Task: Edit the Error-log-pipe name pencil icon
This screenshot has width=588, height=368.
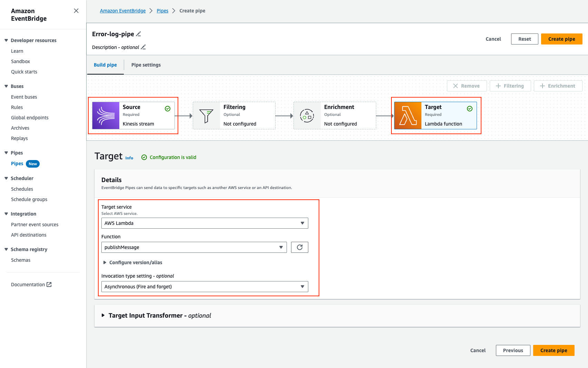Action: (x=139, y=34)
